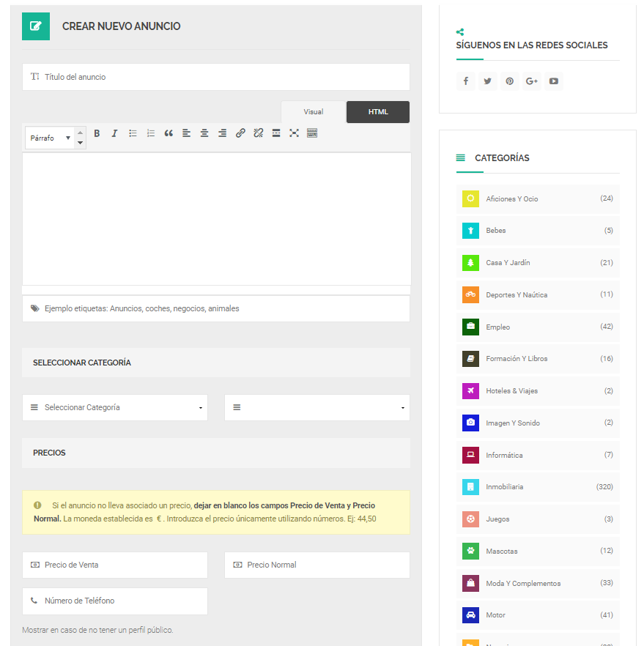Visit the YouTube channel icon

[554, 81]
